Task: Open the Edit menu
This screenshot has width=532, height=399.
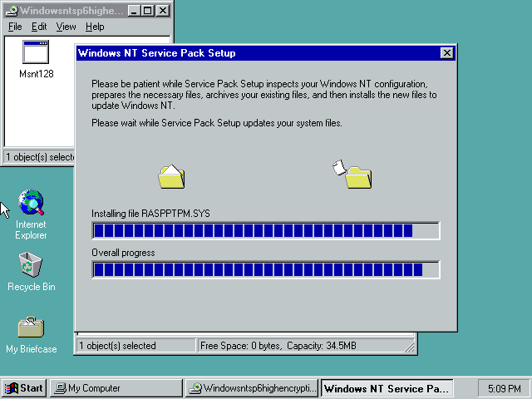Action: [39, 27]
